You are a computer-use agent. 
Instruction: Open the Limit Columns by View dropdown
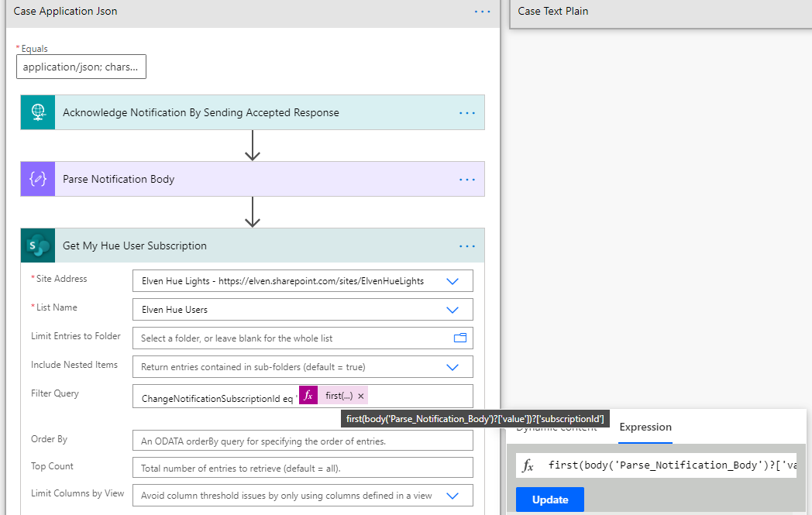point(453,496)
